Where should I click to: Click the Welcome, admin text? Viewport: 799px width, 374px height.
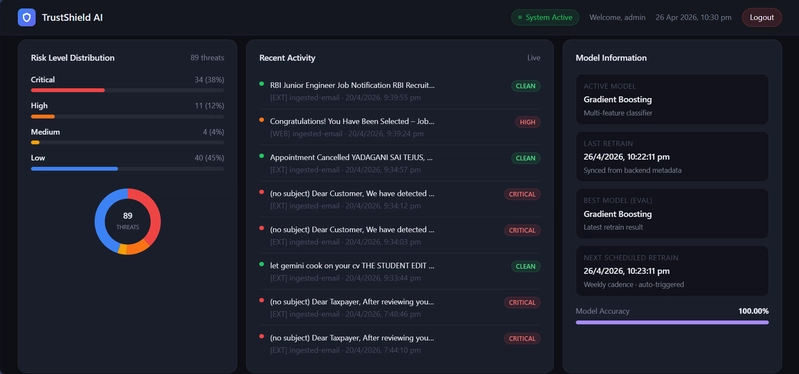[x=617, y=17]
